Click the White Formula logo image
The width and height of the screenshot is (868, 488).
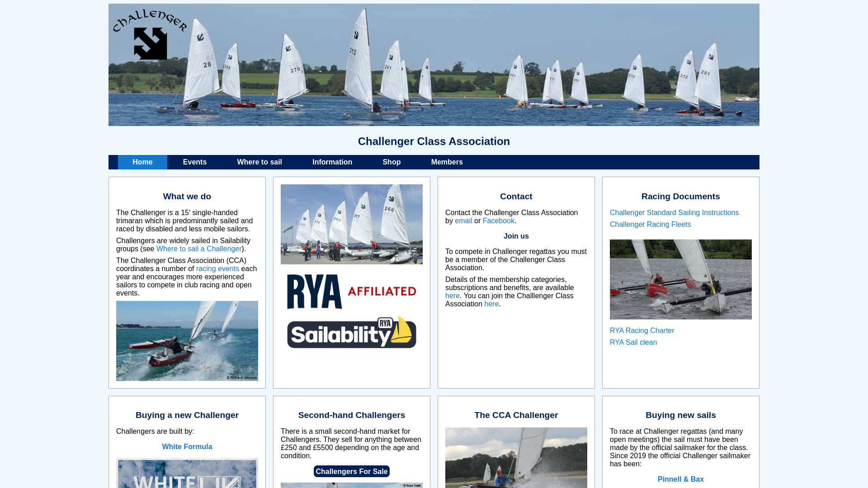coord(187,473)
